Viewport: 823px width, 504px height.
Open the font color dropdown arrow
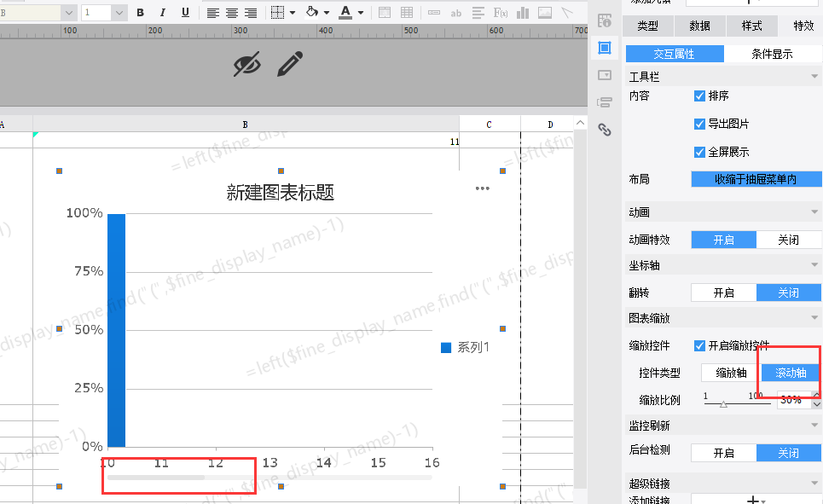(x=361, y=13)
